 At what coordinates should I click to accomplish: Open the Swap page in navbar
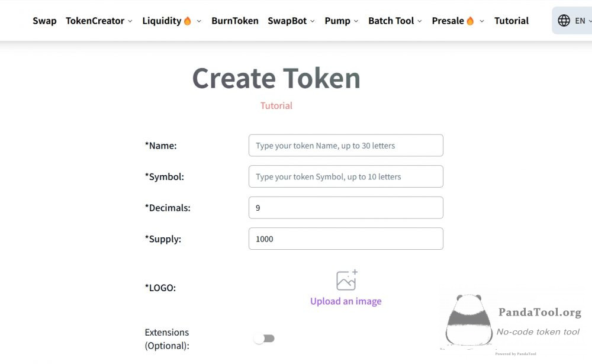tap(44, 21)
